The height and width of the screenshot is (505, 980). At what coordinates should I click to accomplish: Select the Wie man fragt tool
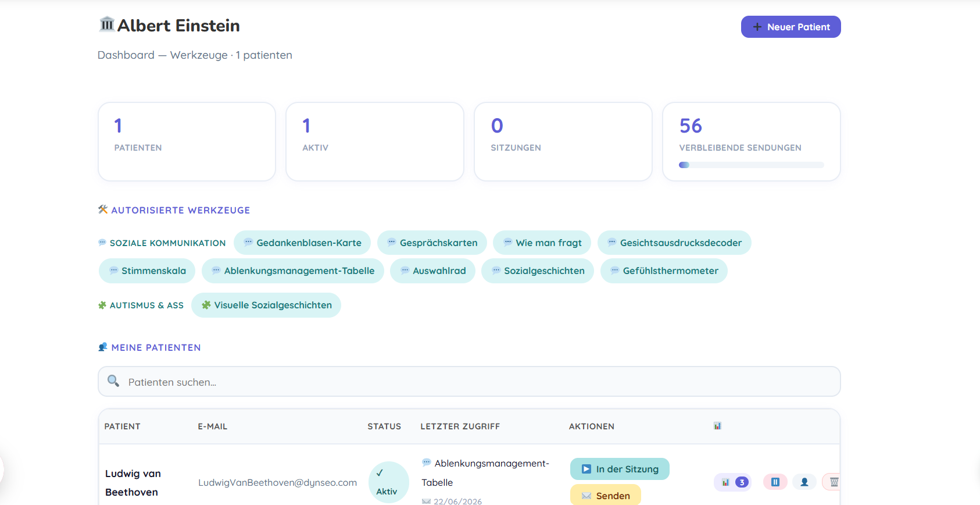coord(542,243)
